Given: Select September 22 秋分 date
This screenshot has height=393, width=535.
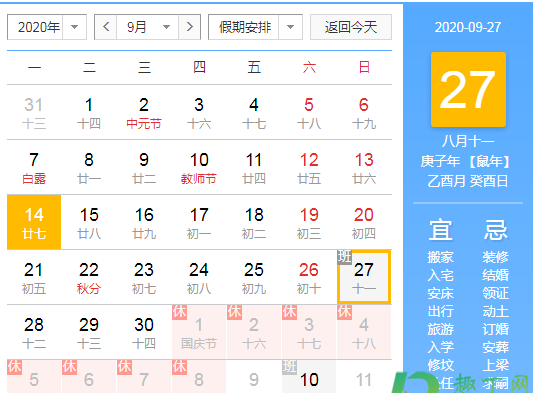Looking at the screenshot, I should (89, 277).
